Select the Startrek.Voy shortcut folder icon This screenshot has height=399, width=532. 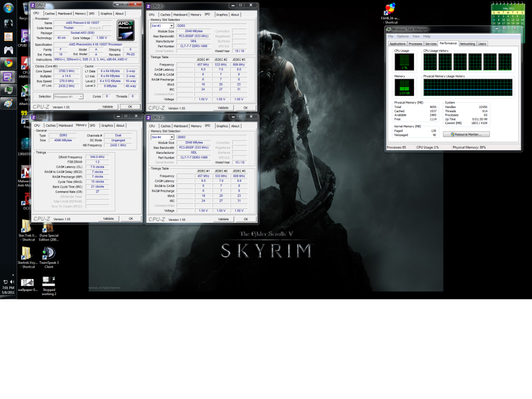[x=26, y=258]
